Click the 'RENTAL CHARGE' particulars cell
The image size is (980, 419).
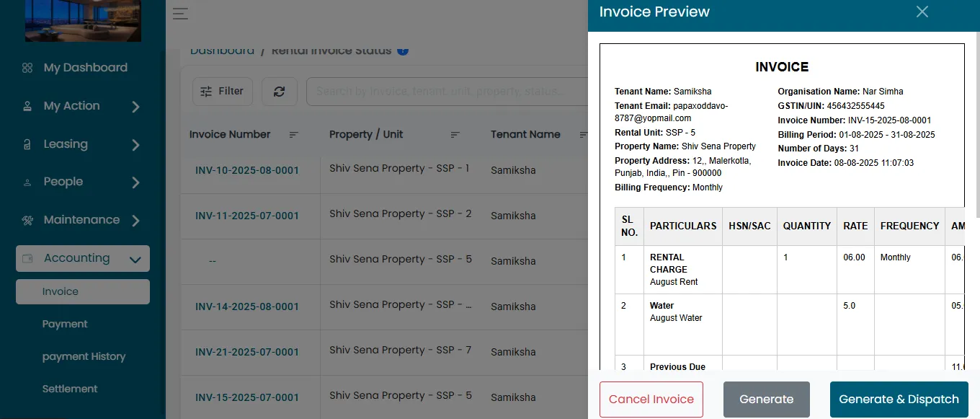pos(683,270)
